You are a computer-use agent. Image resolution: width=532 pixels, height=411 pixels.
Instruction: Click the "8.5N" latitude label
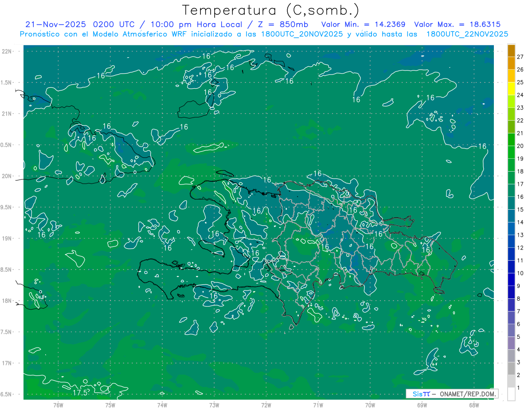[7, 270]
